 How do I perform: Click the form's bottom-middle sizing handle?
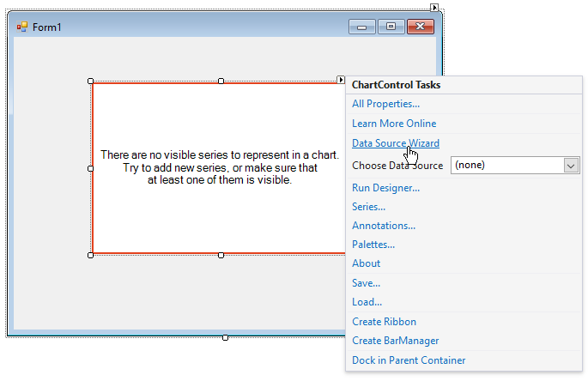(x=225, y=338)
